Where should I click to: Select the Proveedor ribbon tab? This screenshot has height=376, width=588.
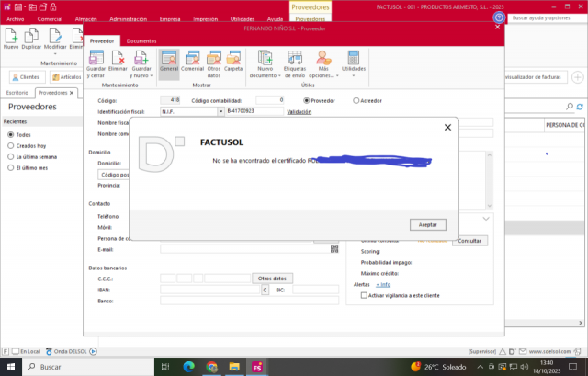[102, 40]
